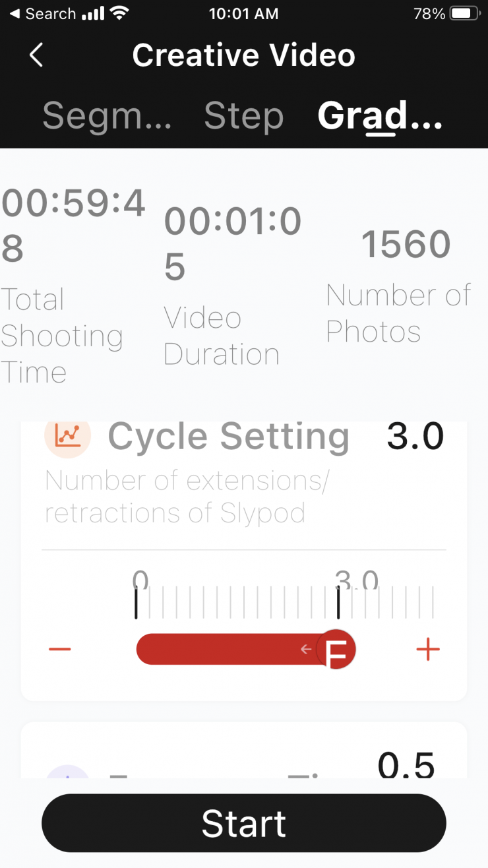Open the Step tab
The image size is (488, 868).
click(x=243, y=116)
